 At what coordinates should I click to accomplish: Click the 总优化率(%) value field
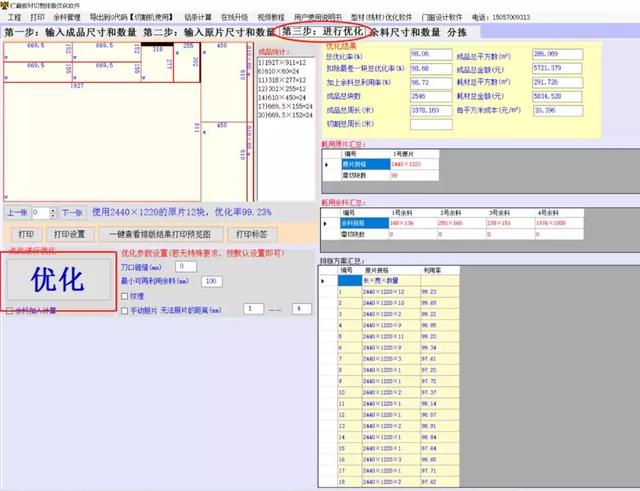[431, 54]
